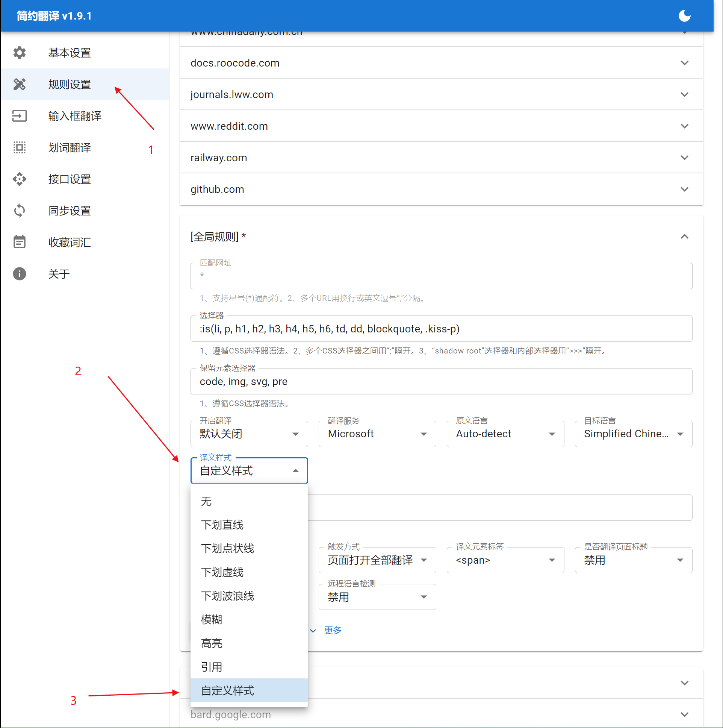Collapse the [全局规则] section
This screenshot has width=723, height=728.
[x=684, y=237]
